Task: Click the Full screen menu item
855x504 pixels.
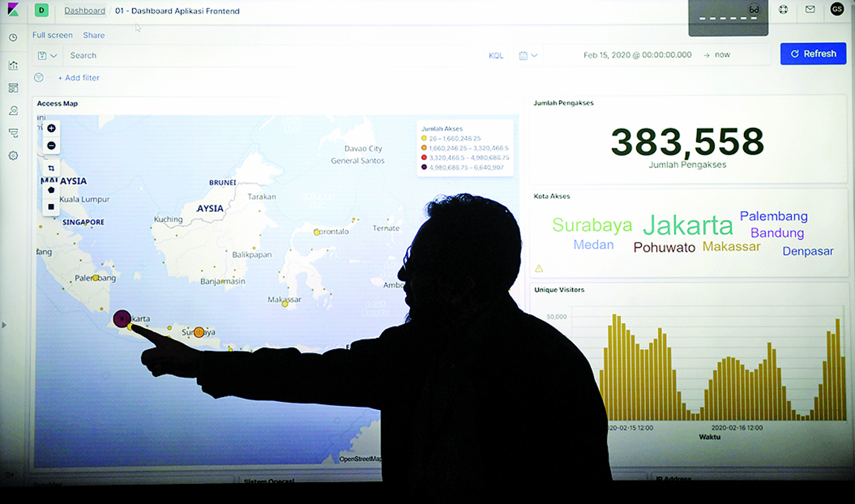Action: click(53, 35)
